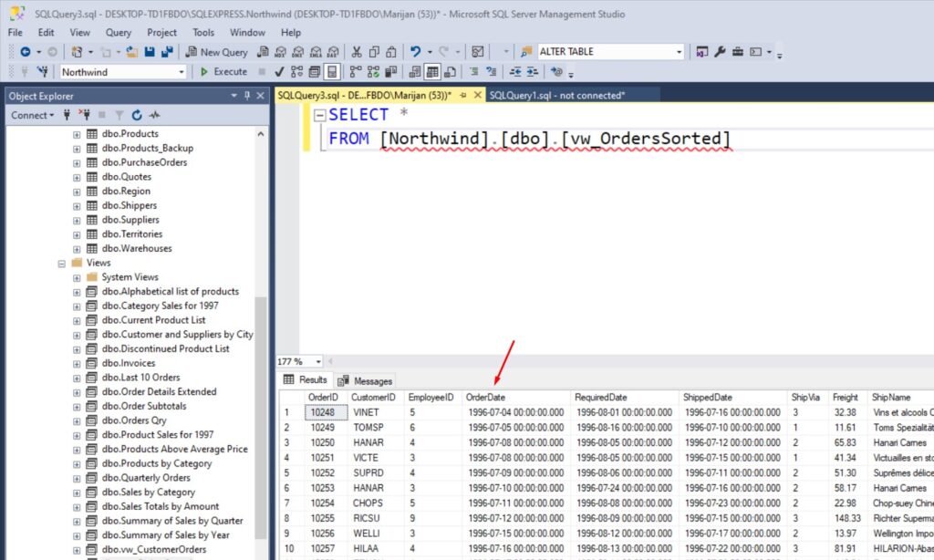Click the Cut scissors icon

(357, 52)
